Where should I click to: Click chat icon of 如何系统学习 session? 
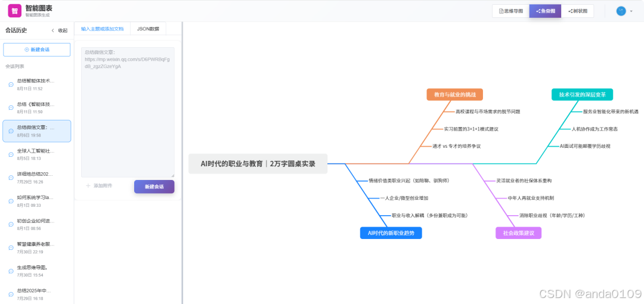(x=11, y=201)
